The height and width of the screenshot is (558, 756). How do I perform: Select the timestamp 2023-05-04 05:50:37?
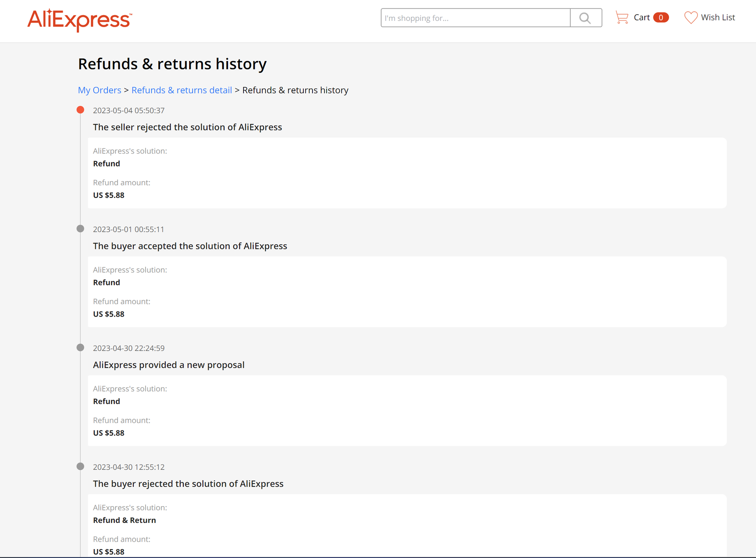tap(129, 110)
